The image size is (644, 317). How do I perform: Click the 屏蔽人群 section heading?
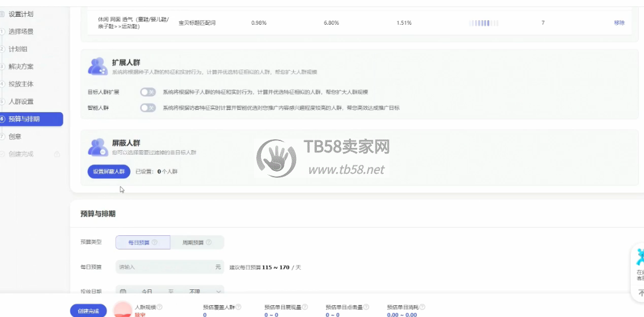tap(126, 143)
